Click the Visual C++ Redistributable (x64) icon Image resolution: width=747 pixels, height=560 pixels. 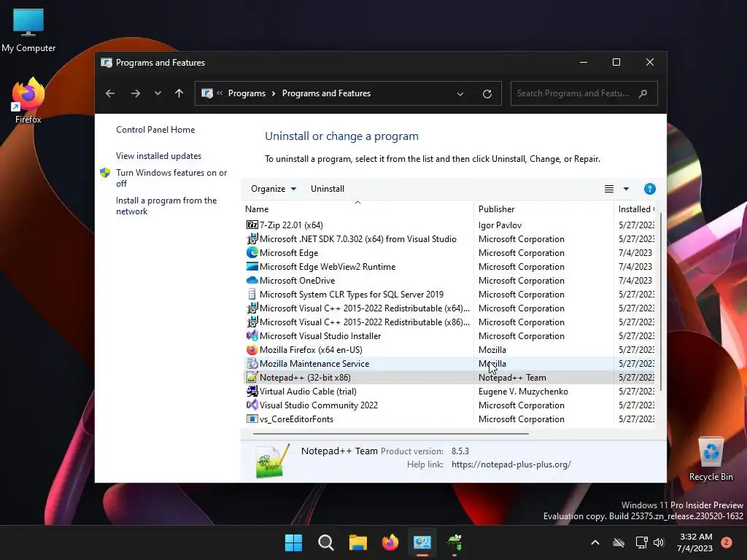pos(252,308)
